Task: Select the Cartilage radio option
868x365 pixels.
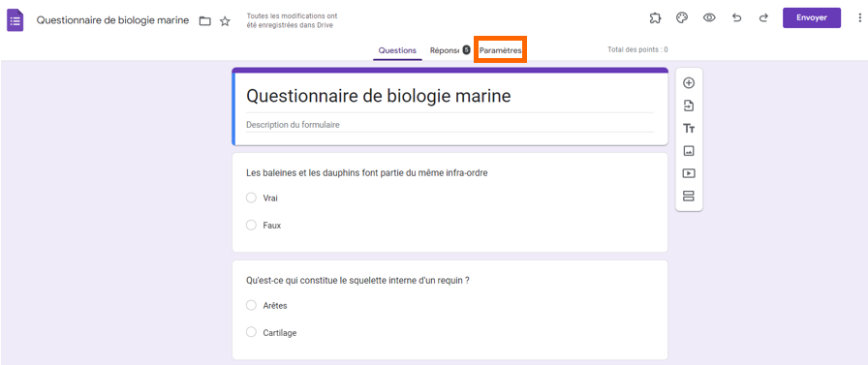Action: 251,332
